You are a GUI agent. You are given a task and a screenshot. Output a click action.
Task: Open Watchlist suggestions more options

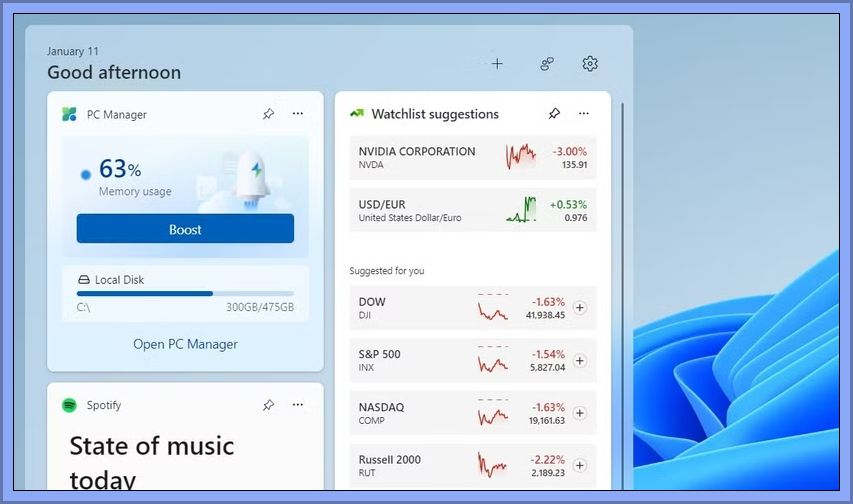pyautogui.click(x=584, y=114)
